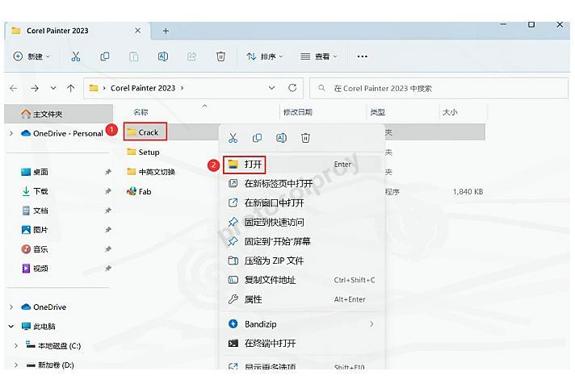Choose Pin to Start (固定到"开始"屏幕)
This screenshot has width=575, height=392.
[x=302, y=241]
